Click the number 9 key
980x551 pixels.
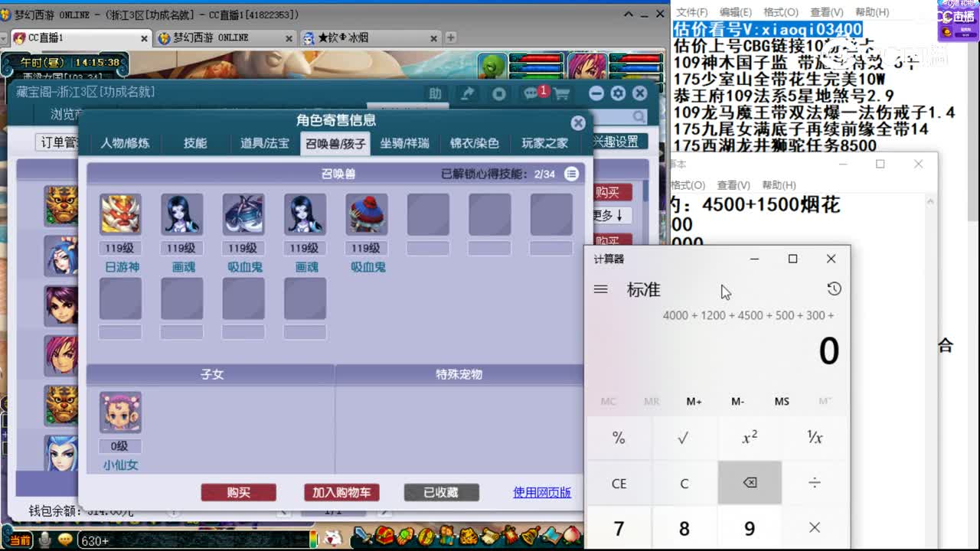pos(750,528)
